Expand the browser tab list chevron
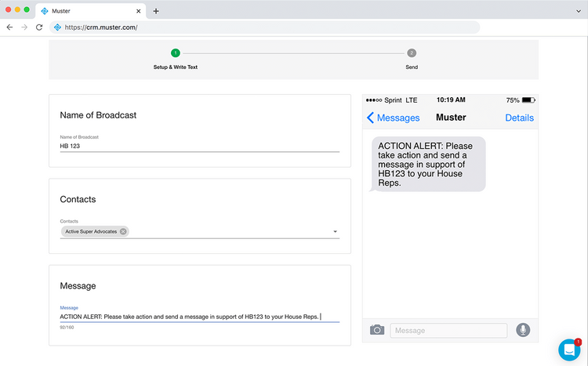Viewport: 588px width, 366px height. (x=579, y=11)
